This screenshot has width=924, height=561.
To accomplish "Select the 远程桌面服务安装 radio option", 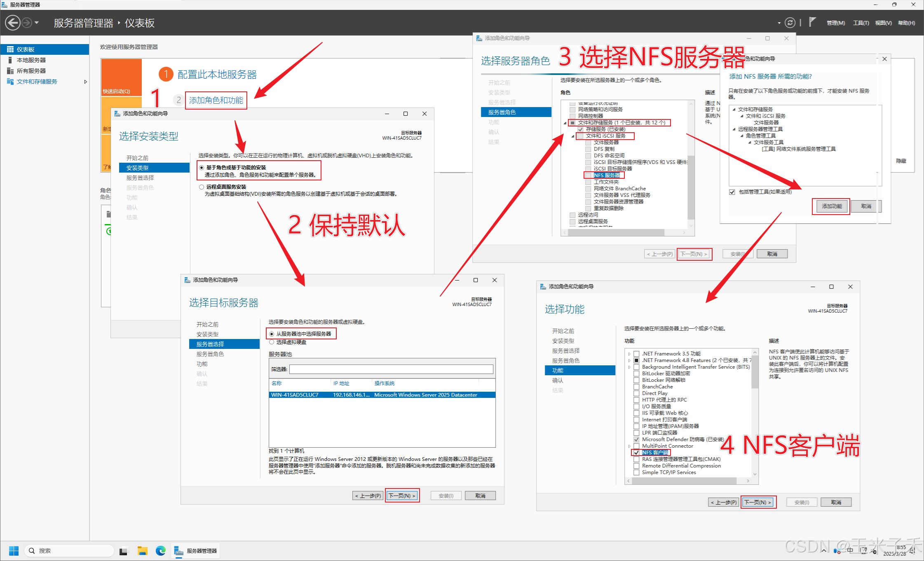I will [202, 187].
